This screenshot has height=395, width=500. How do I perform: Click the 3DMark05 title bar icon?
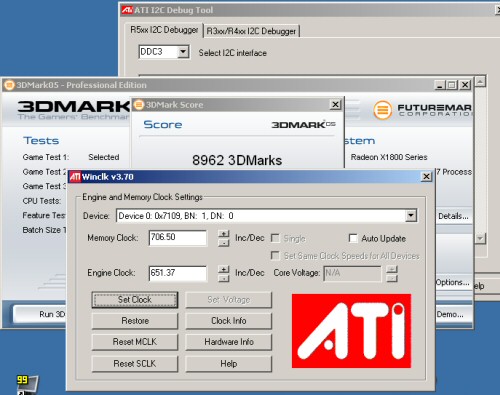point(9,85)
